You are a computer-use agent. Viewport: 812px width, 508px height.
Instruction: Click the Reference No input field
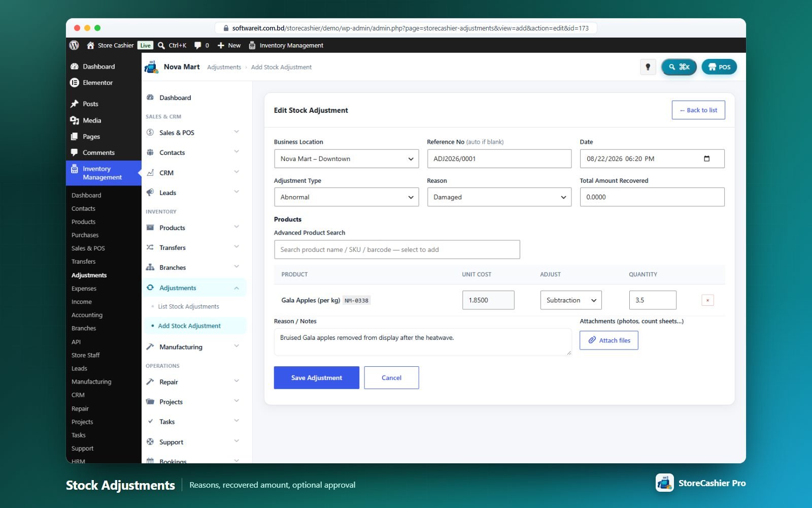click(x=499, y=158)
